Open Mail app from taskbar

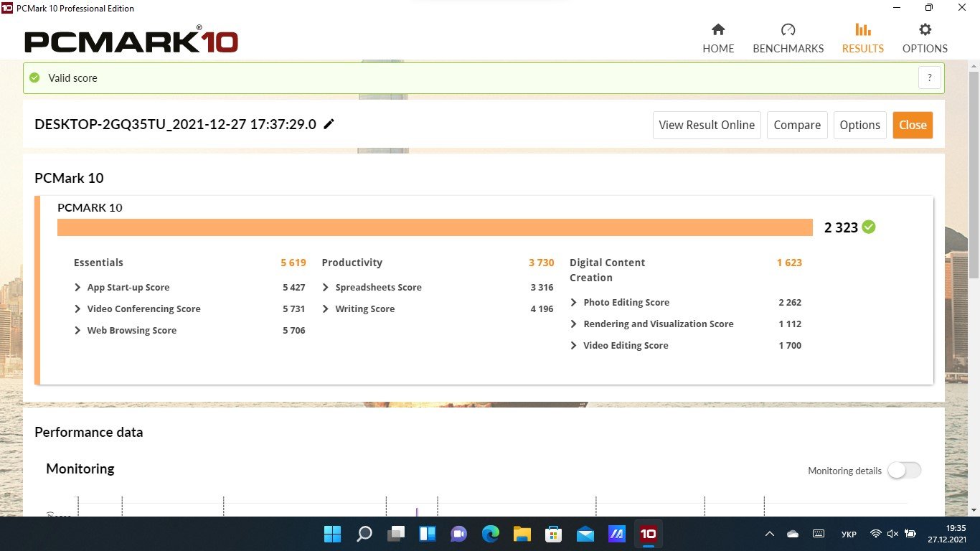(585, 534)
